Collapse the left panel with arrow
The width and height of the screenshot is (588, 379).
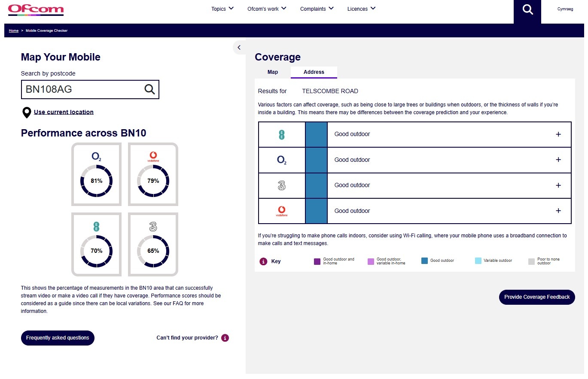pyautogui.click(x=239, y=48)
